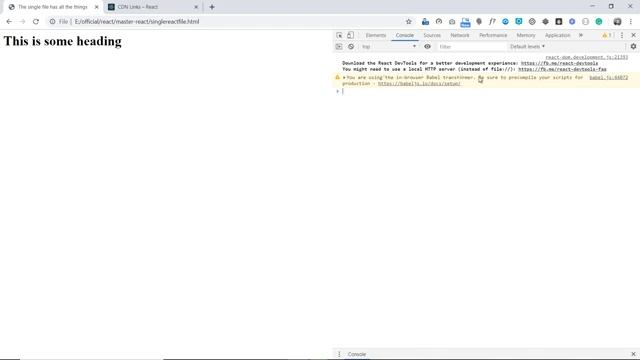The image size is (640, 360).
Task: Reload the page
Action: point(36,22)
